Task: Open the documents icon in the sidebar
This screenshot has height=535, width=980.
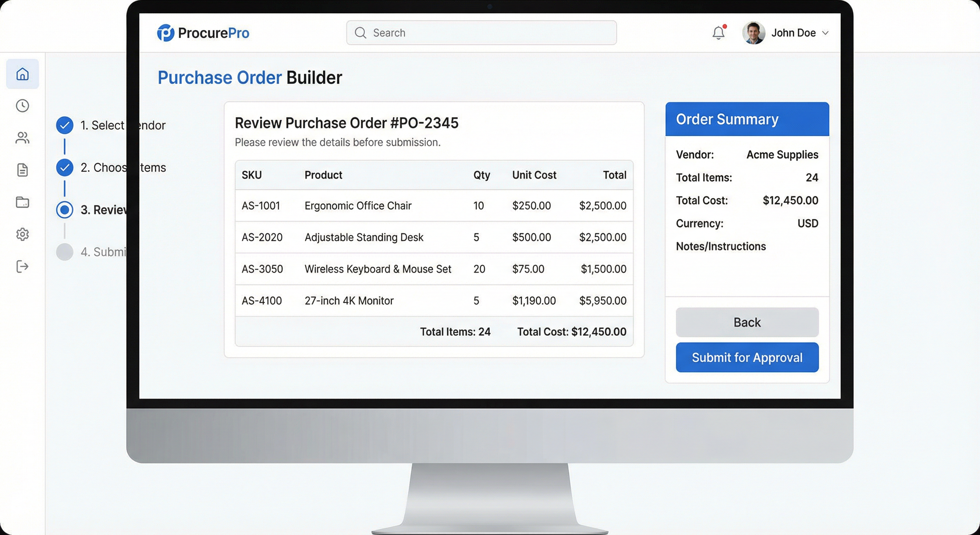Action: 22,170
